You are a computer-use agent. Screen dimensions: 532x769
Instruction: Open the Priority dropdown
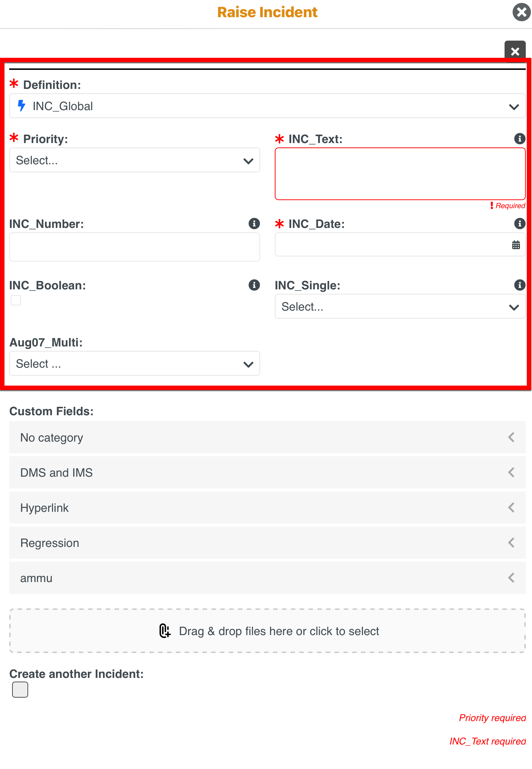(134, 160)
